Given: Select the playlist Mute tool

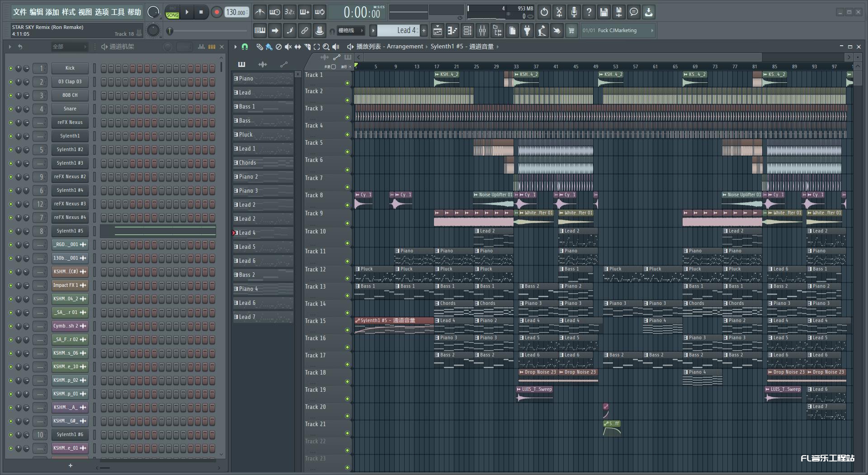Looking at the screenshot, I should [x=288, y=47].
